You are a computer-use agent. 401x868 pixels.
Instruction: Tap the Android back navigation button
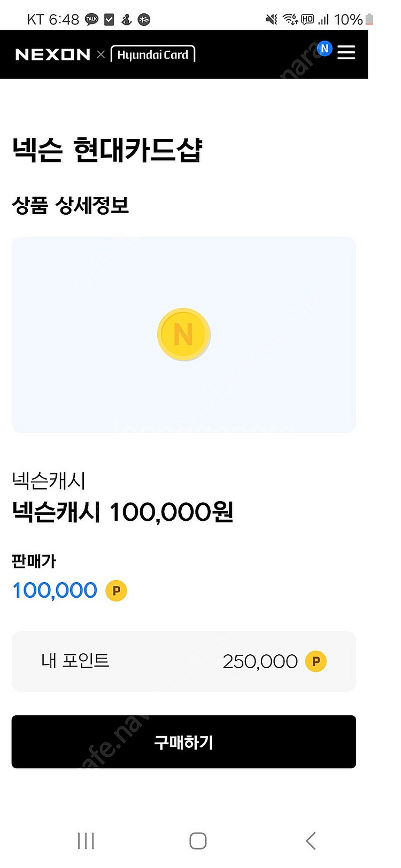coord(311,841)
